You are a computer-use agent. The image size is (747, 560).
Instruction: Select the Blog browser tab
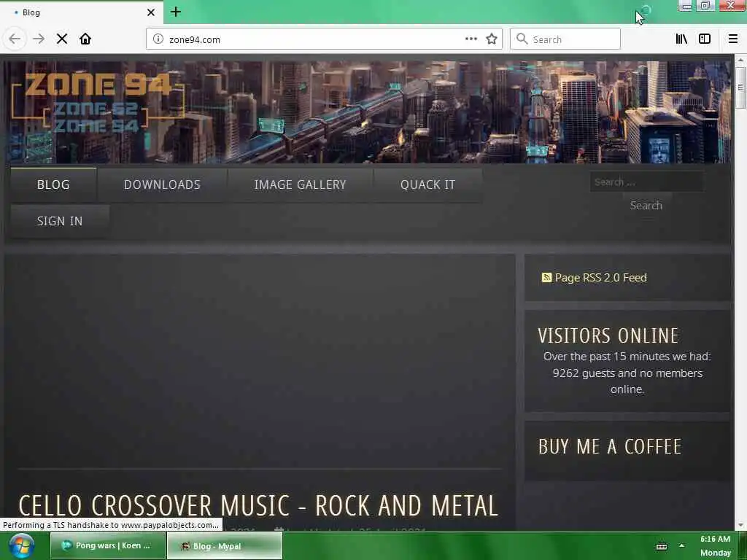[82, 12]
